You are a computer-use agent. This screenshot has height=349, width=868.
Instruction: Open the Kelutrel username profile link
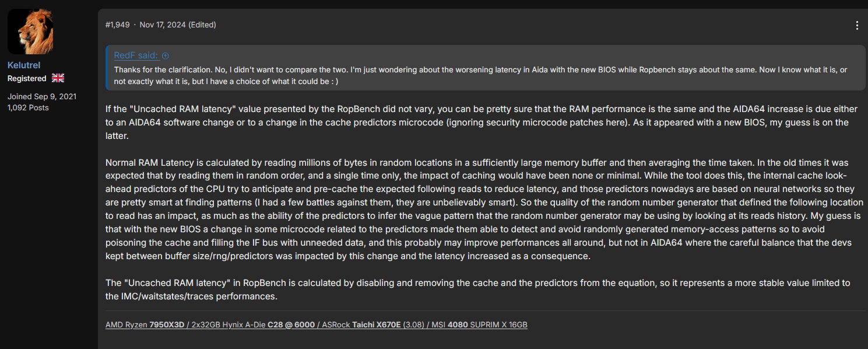click(x=24, y=65)
